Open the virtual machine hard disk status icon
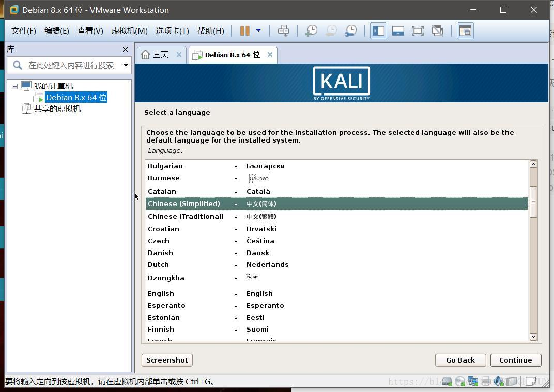 (446, 381)
